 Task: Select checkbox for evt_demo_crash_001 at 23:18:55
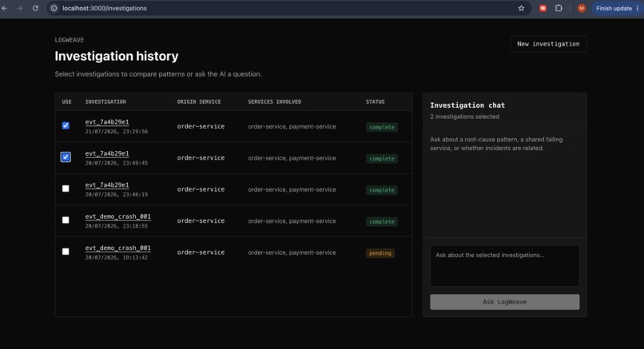(x=66, y=220)
